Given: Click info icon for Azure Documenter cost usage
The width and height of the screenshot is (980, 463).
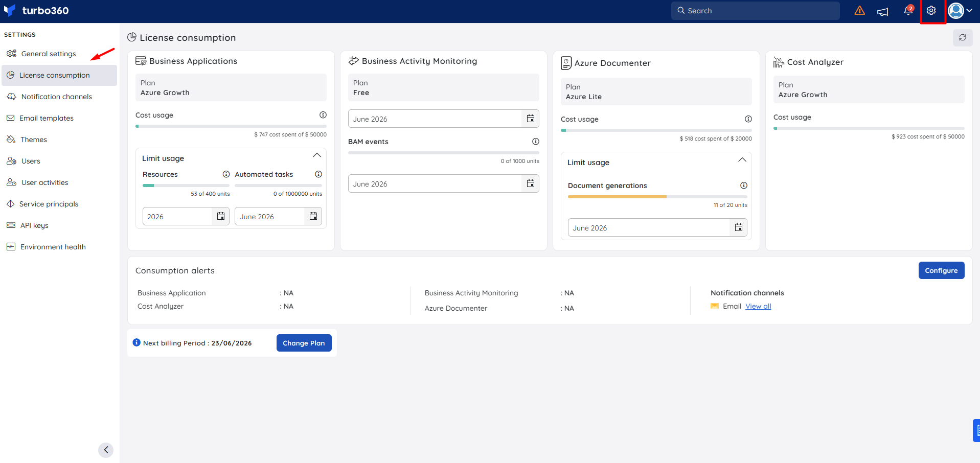Looking at the screenshot, I should tap(748, 119).
